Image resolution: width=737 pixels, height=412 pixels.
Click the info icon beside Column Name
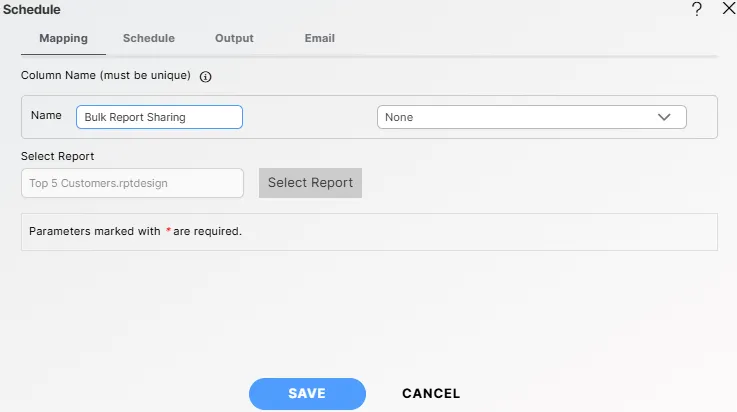tap(206, 76)
